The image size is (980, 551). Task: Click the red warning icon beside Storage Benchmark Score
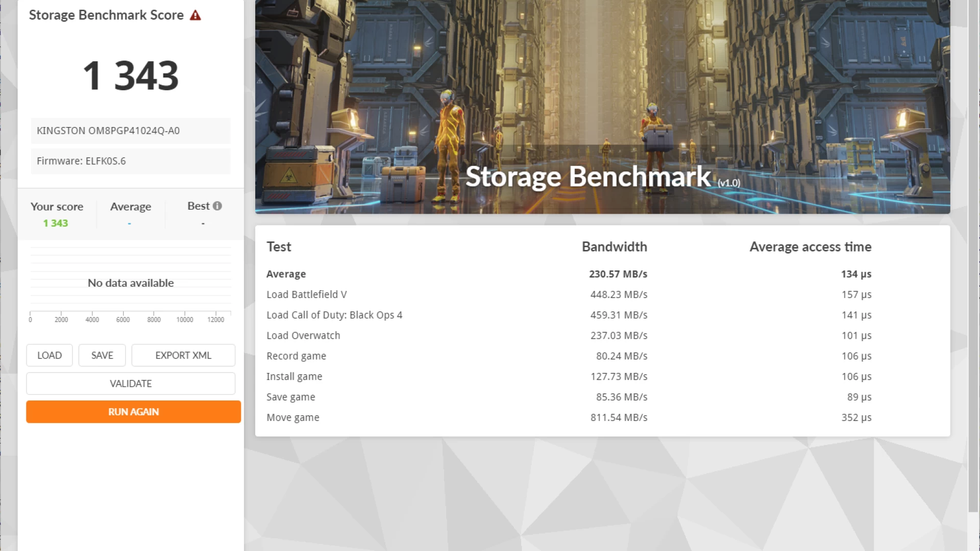point(195,15)
